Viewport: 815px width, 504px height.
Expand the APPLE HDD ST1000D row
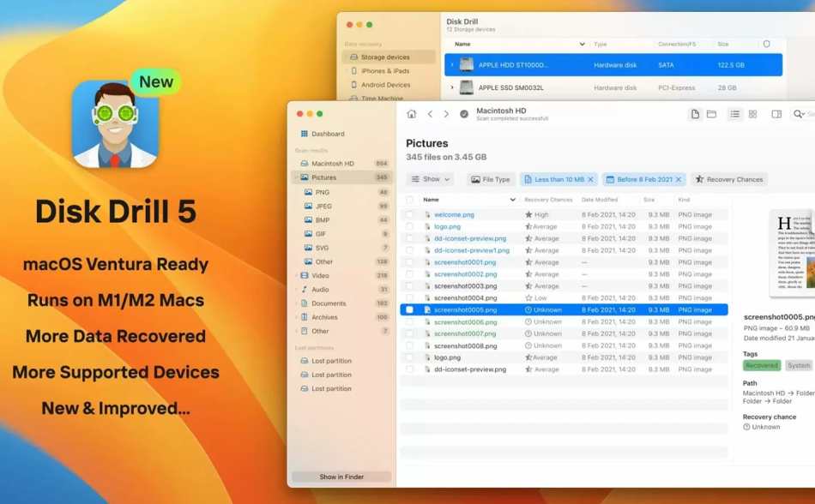point(452,65)
